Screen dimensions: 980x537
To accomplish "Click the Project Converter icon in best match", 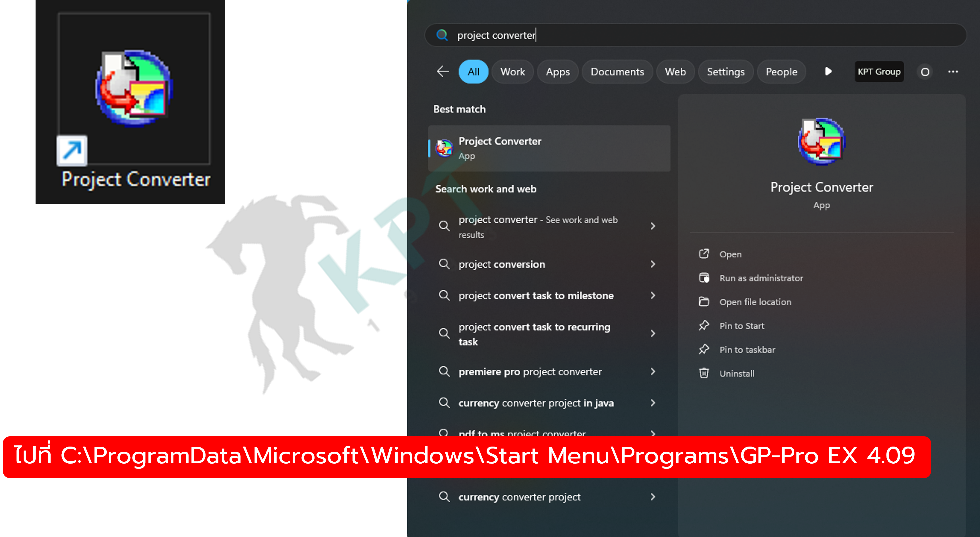I will pos(444,148).
